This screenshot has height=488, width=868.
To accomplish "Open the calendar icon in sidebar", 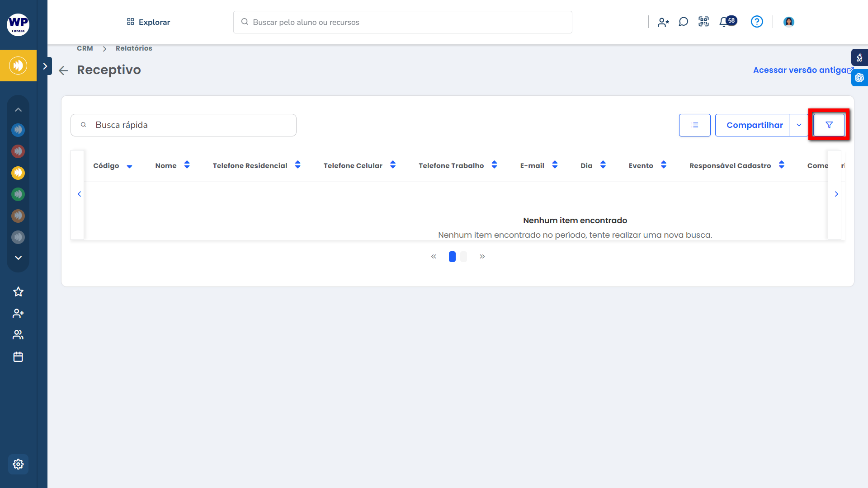I will click(18, 357).
